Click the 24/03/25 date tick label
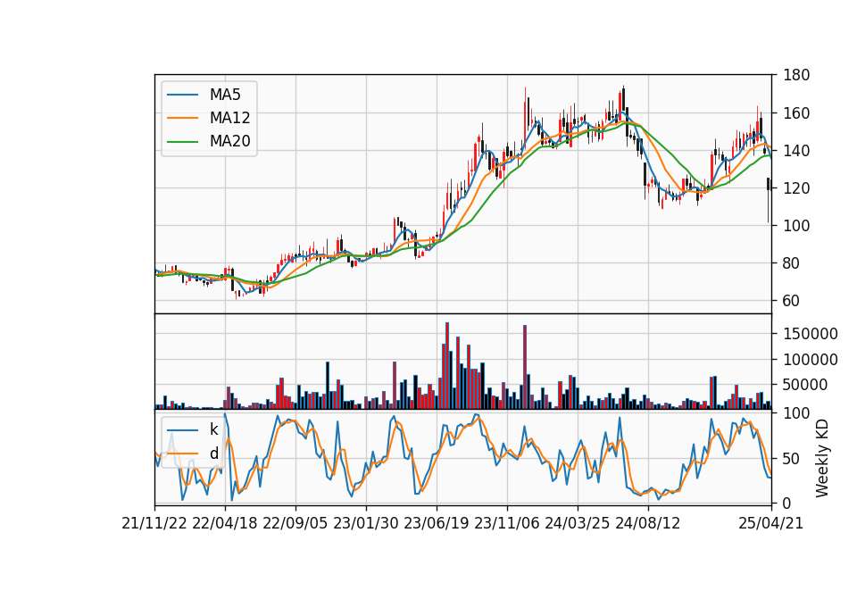The height and width of the screenshot is (616, 857). coord(578,524)
